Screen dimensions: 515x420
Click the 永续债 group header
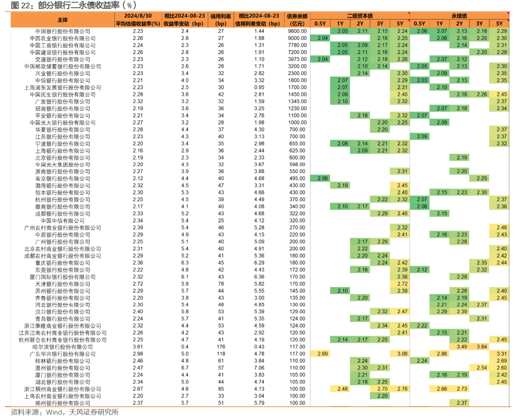pyautogui.click(x=459, y=16)
